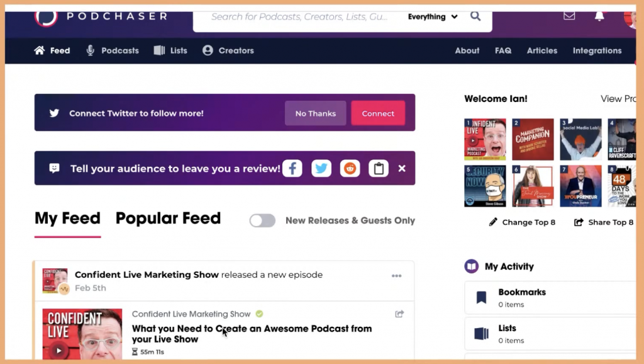Switch to the My Feed tab
Image resolution: width=644 pixels, height=364 pixels.
pyautogui.click(x=67, y=219)
